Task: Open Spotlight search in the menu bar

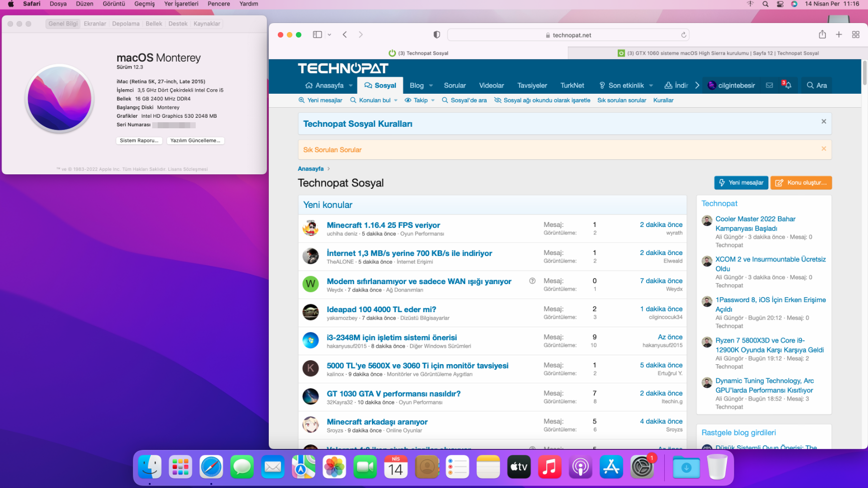Action: click(765, 4)
